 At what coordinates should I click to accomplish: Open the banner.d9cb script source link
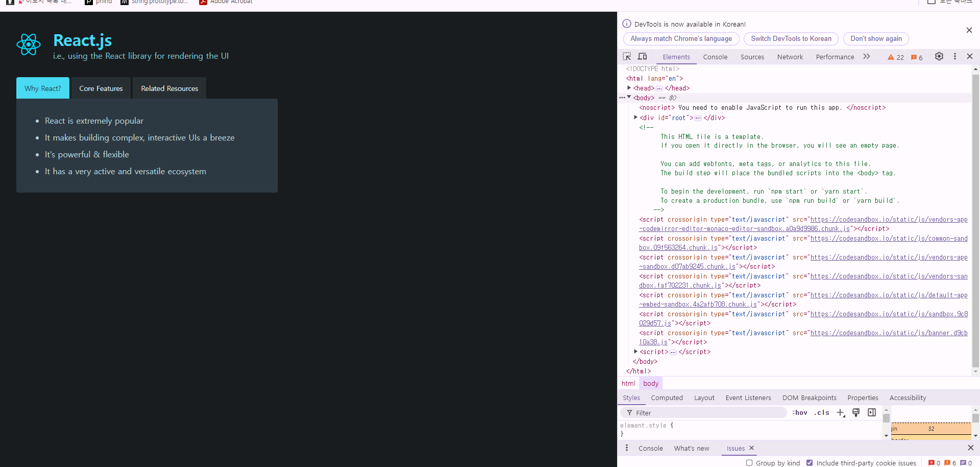click(x=889, y=333)
